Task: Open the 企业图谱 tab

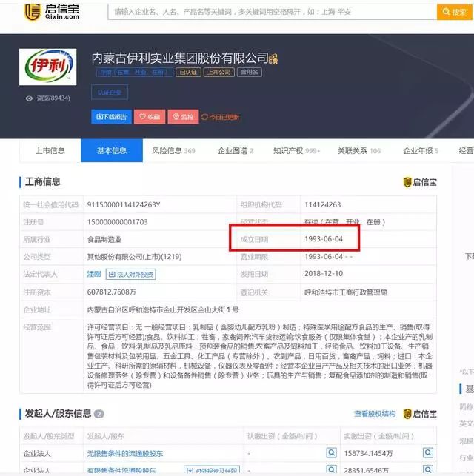Action: (236, 150)
